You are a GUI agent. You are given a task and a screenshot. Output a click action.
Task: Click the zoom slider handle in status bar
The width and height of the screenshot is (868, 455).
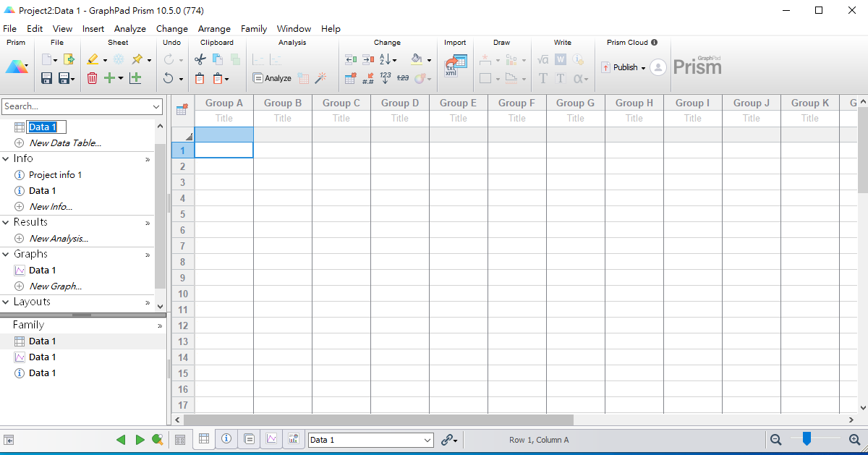pos(807,438)
